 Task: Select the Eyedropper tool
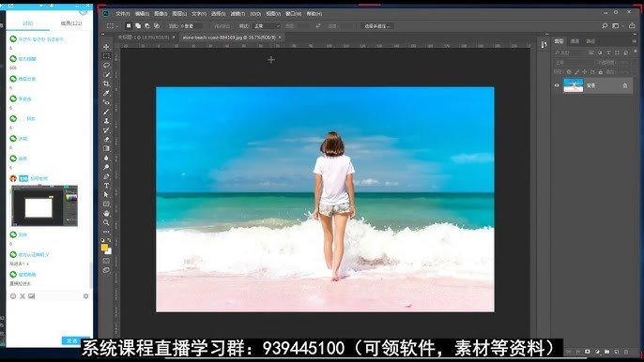(x=106, y=93)
